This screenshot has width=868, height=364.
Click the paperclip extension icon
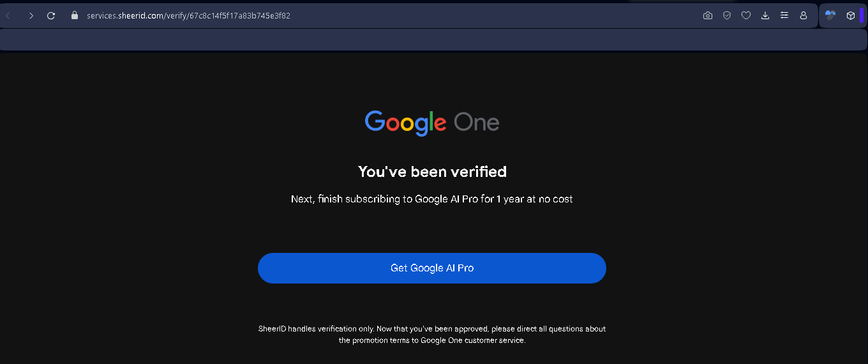[830, 15]
